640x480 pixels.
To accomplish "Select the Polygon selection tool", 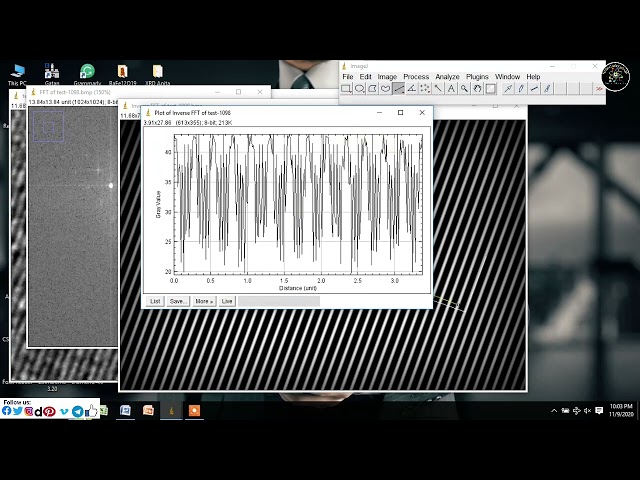I will click(x=372, y=89).
